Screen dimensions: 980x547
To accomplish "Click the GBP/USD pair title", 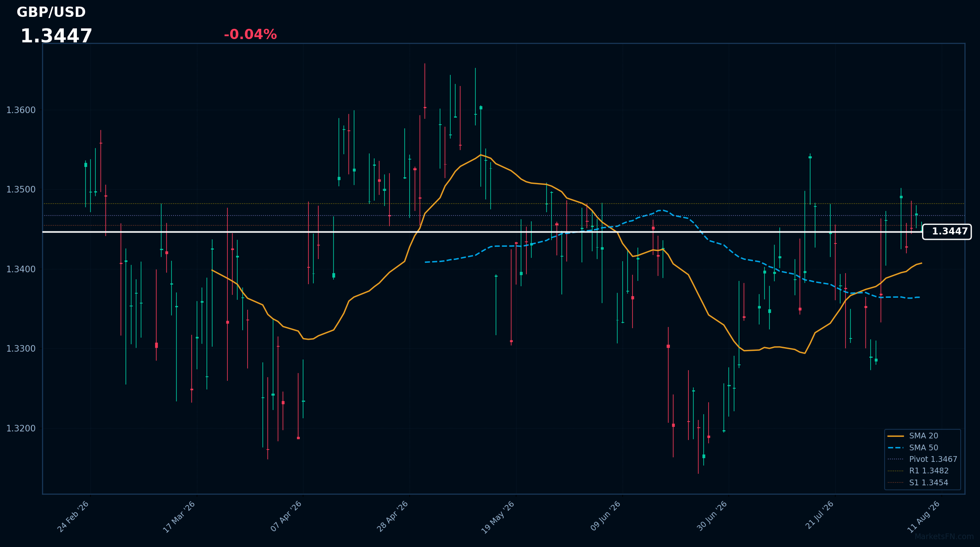I will pos(51,12).
